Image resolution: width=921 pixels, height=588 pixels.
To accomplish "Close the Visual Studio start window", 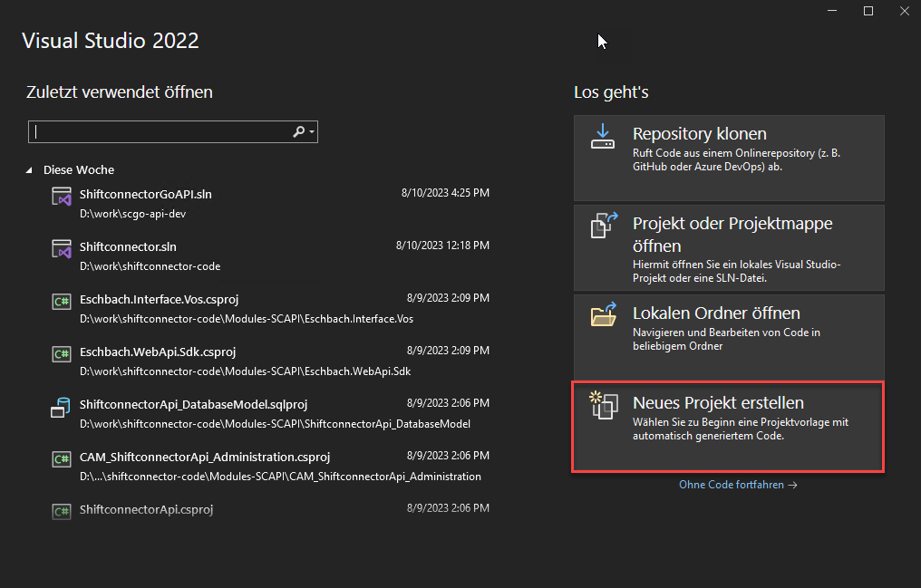I will [x=905, y=11].
